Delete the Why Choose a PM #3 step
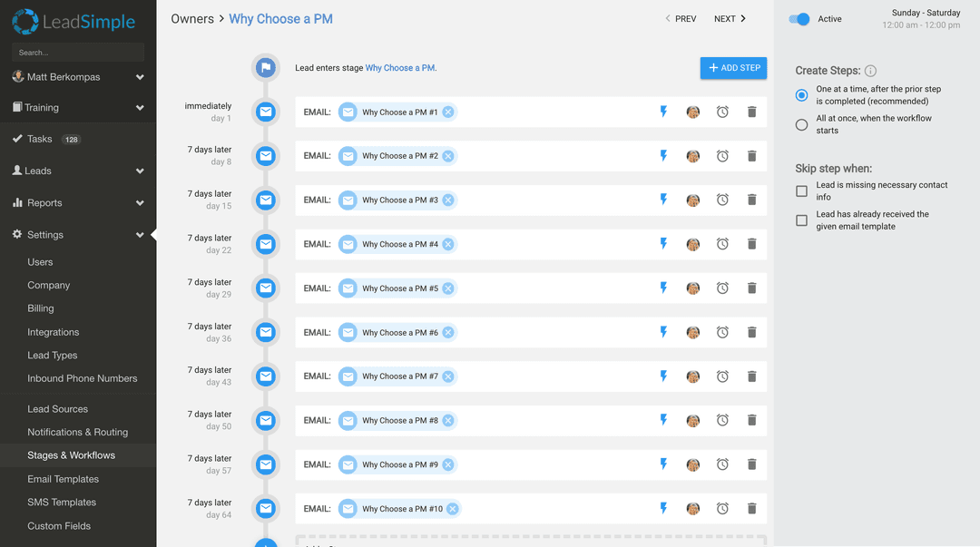Screen dimensions: 980x547 click(x=751, y=200)
